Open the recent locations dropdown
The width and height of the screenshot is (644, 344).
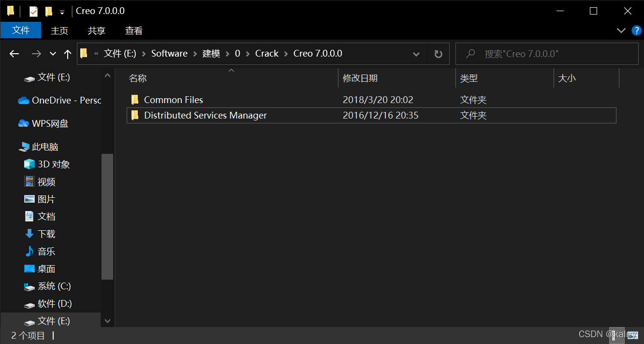[53, 54]
